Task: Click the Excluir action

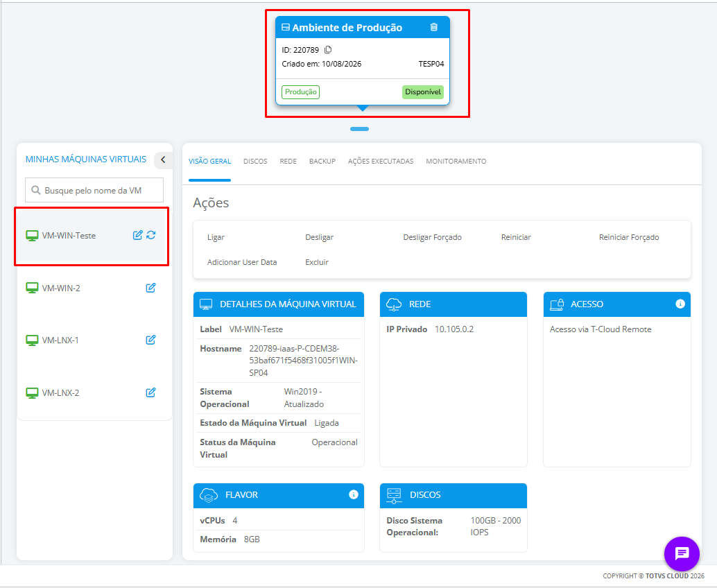Action: (317, 263)
